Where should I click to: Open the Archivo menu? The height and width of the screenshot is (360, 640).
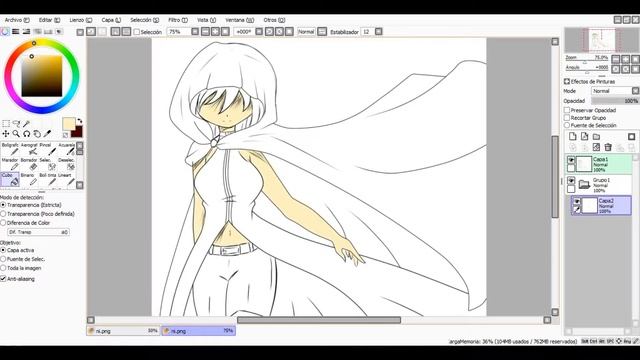pyautogui.click(x=17, y=20)
